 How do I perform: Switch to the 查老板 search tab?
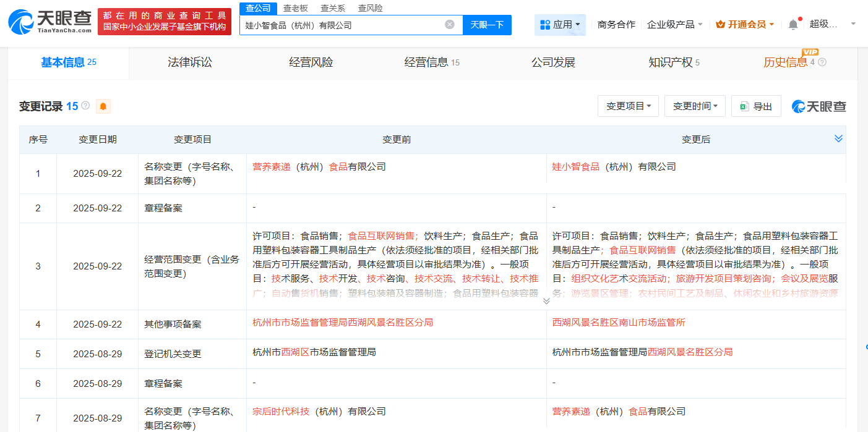[296, 8]
